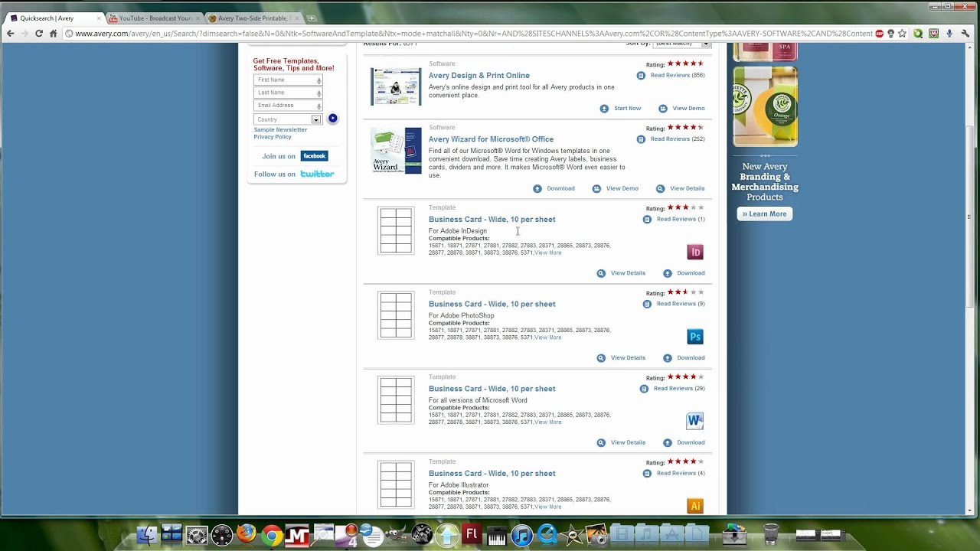Click the Microsoft Word W icon
The image size is (980, 551).
pos(694,421)
